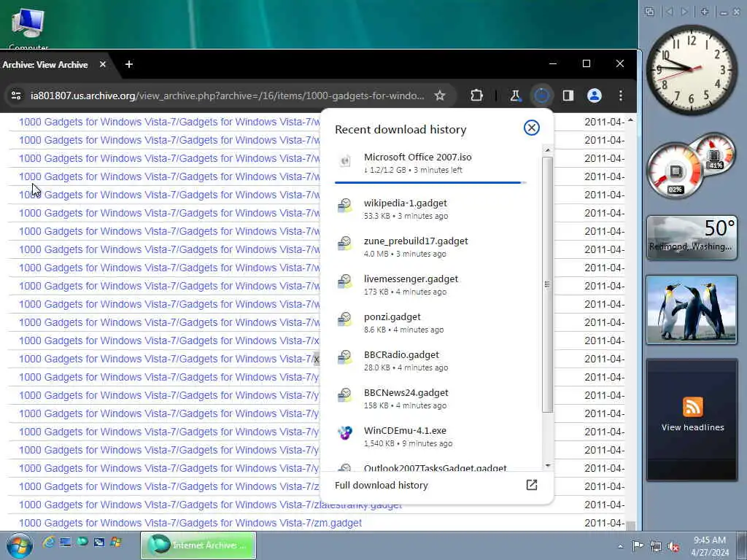Click the Downloads toolbar button in browser
This screenshot has width=747, height=560.
(x=542, y=96)
